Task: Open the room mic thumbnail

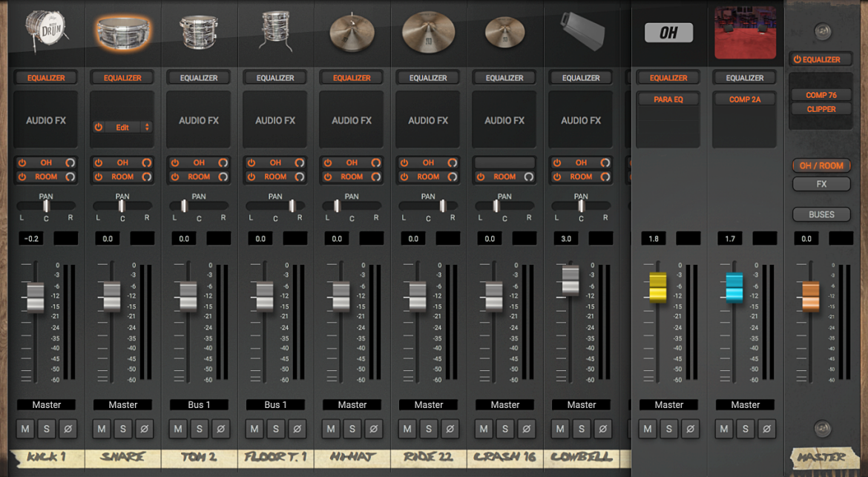Action: [x=745, y=33]
